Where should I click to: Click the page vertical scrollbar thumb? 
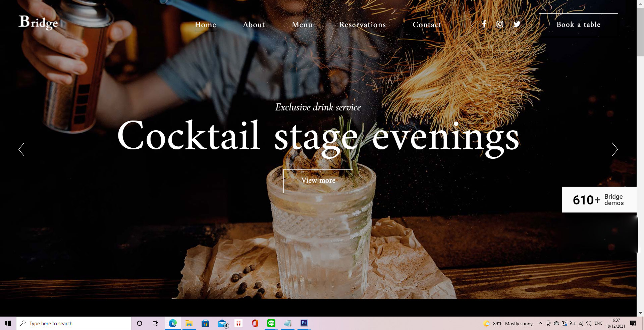point(640,32)
